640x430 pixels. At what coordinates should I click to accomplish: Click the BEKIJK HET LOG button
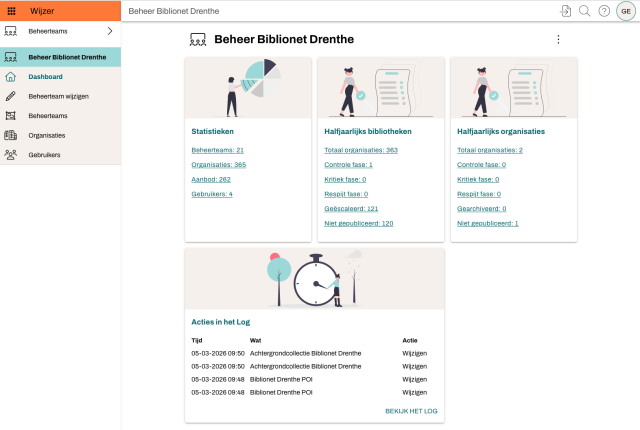[411, 411]
